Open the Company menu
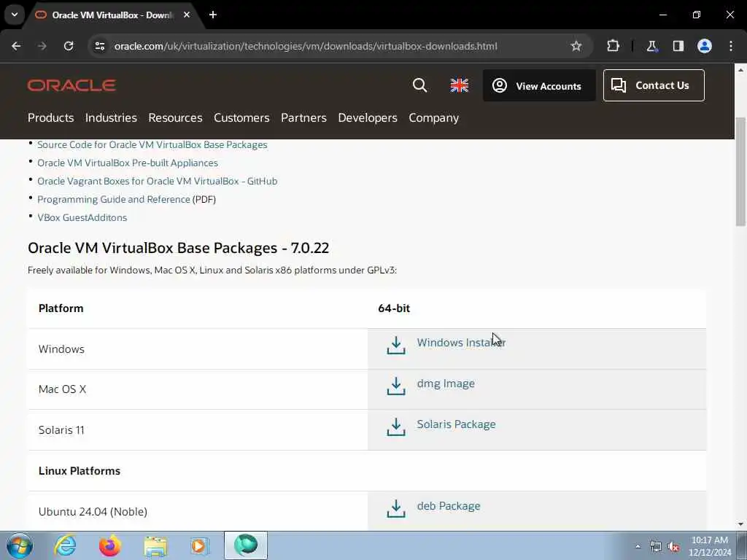747x560 pixels. [433, 117]
